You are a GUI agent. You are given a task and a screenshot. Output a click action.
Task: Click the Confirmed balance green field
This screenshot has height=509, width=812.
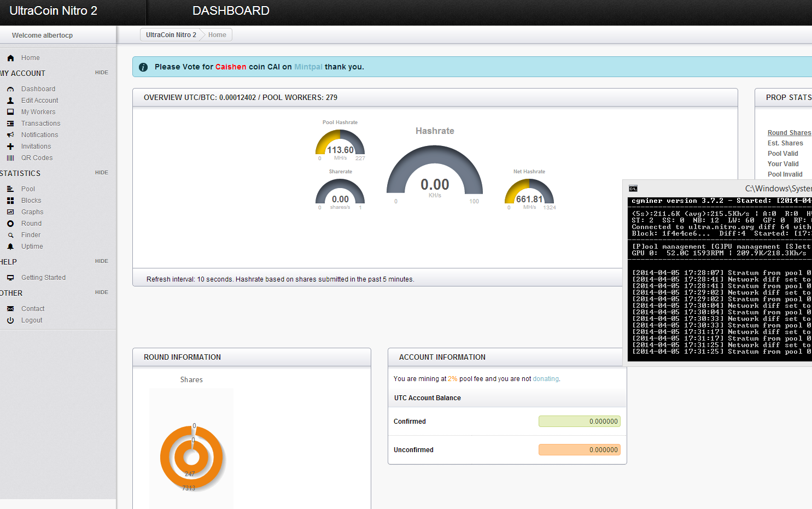pos(580,422)
